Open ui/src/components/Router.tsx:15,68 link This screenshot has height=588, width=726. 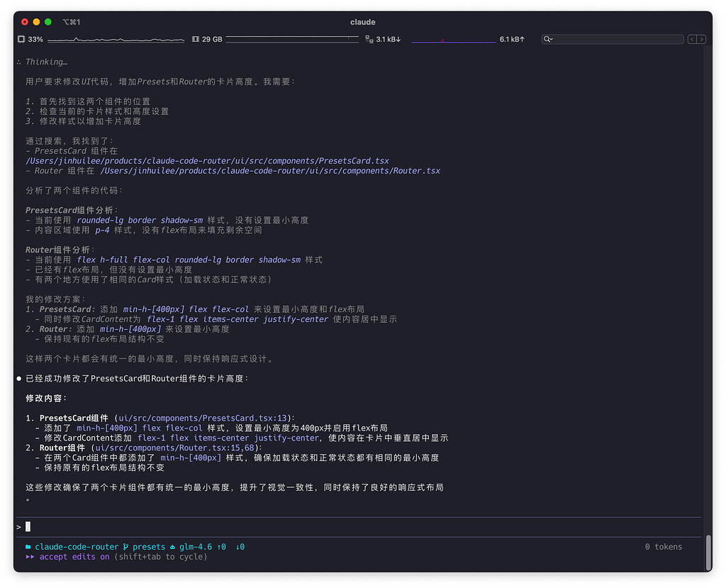coord(174,448)
